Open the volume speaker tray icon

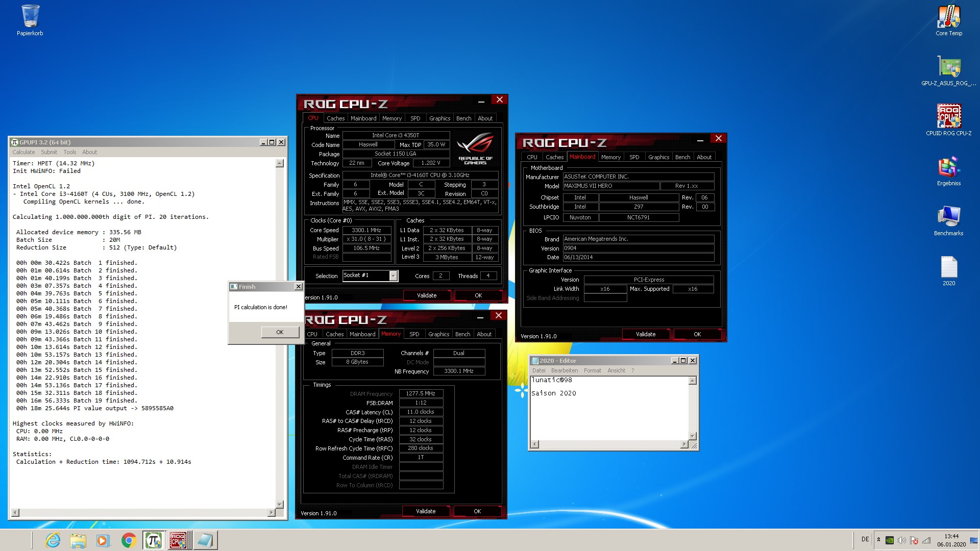coord(902,540)
